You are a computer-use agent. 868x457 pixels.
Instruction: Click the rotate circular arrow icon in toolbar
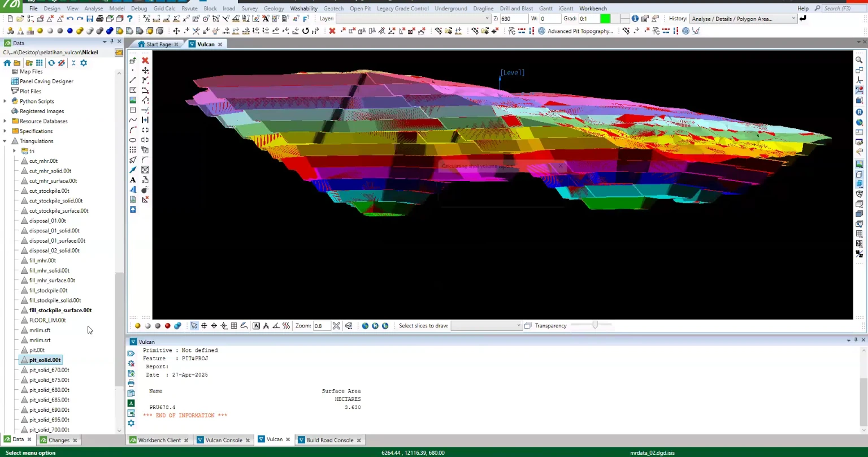click(305, 31)
